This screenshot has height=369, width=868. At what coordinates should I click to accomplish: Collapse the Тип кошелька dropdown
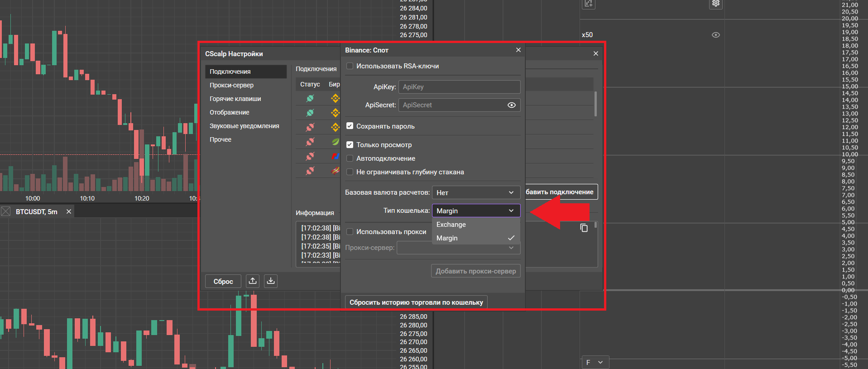click(476, 211)
